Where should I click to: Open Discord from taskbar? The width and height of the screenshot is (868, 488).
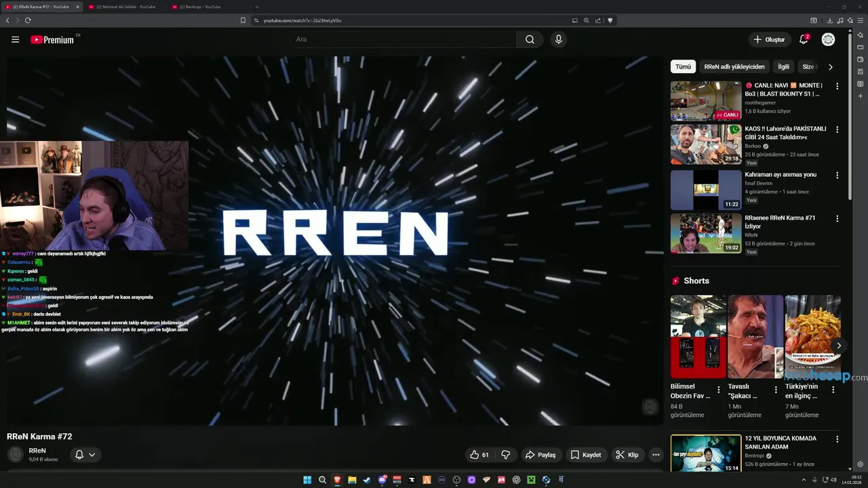(382, 480)
